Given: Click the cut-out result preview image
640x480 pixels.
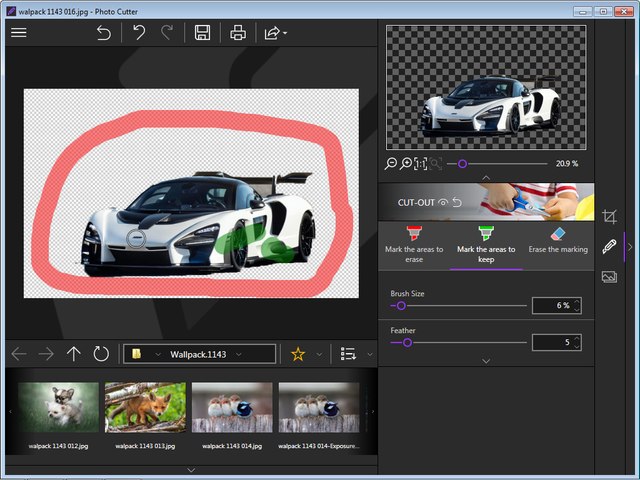Looking at the screenshot, I should coord(486,87).
